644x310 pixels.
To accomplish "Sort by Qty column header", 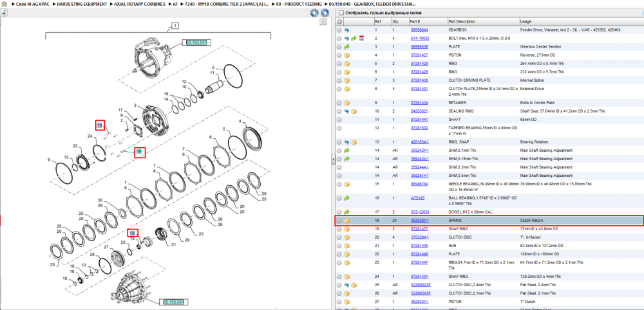I will pos(400,22).
